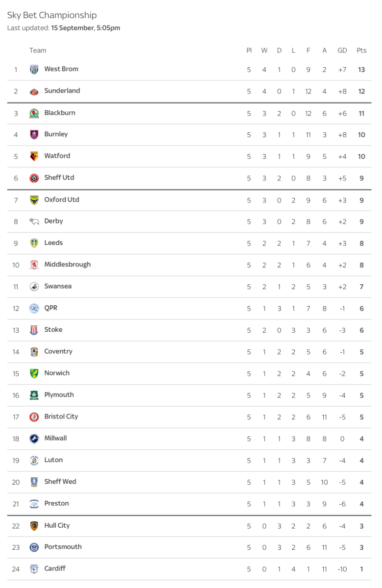The image size is (382, 588).
Task: Click the West Brom club crest
Action: [x=34, y=70]
